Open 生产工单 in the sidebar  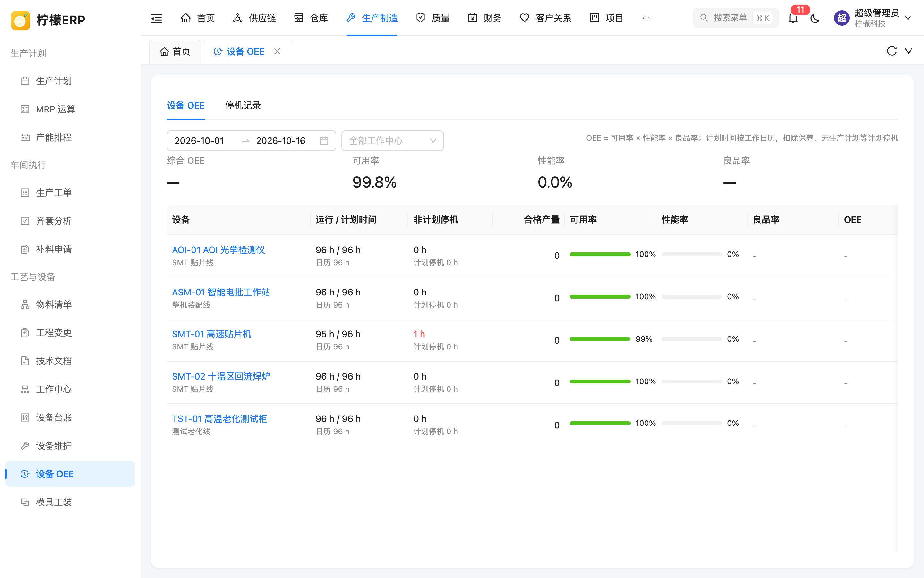point(70,193)
